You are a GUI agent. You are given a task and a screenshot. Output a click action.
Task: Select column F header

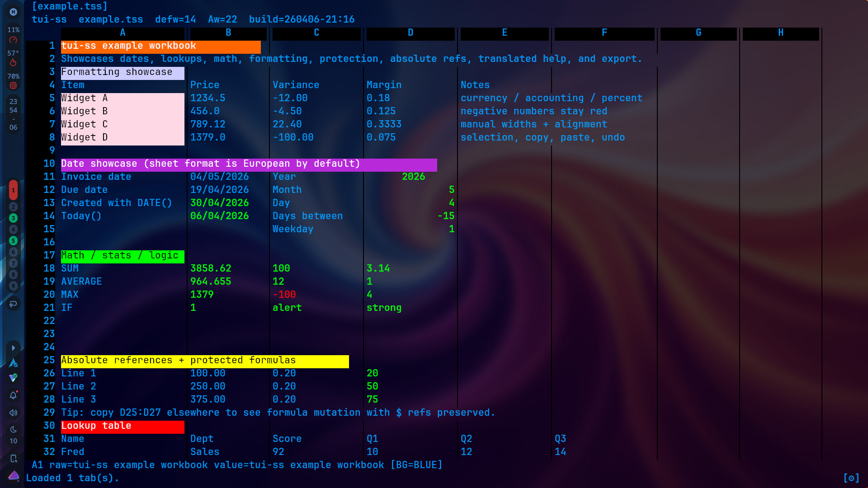pyautogui.click(x=604, y=33)
